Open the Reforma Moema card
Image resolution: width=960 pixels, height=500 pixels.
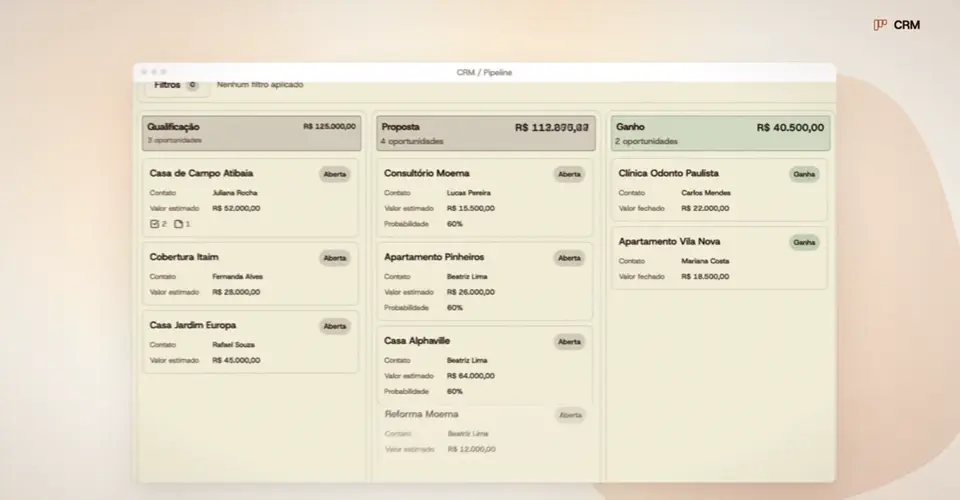[485, 432]
